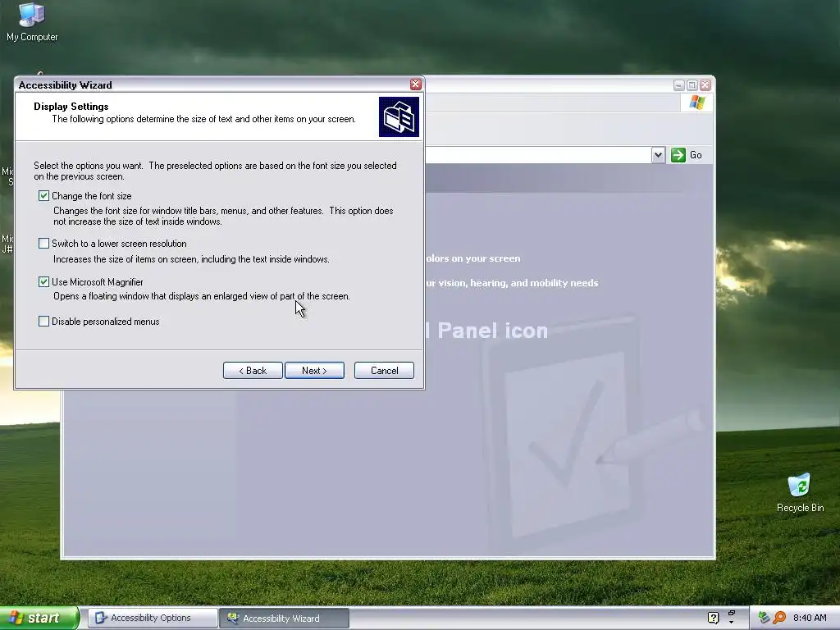Minimize the Accessibility Options window
840x630 pixels.
click(x=678, y=85)
